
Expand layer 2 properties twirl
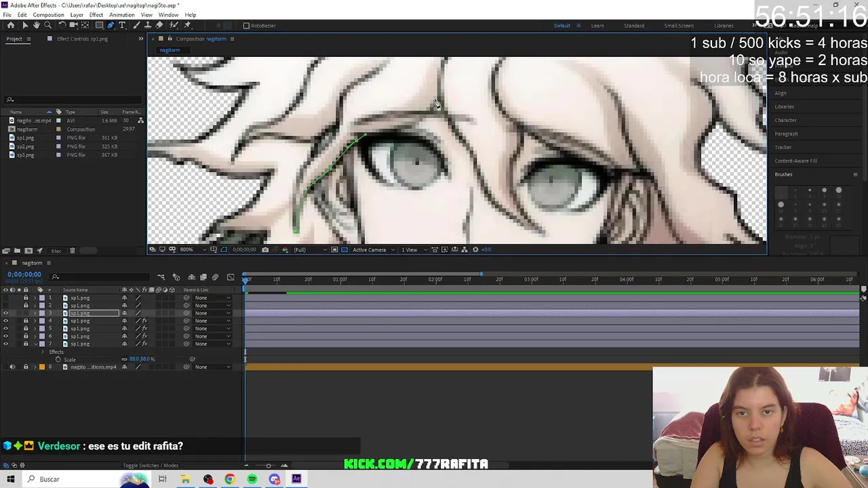click(35, 305)
